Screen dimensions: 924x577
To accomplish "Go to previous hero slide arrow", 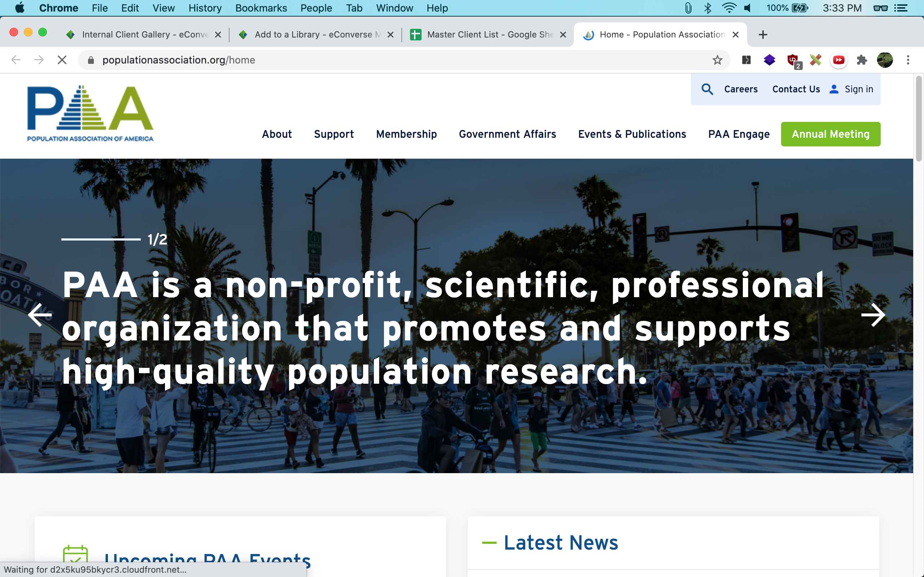I will (x=40, y=315).
